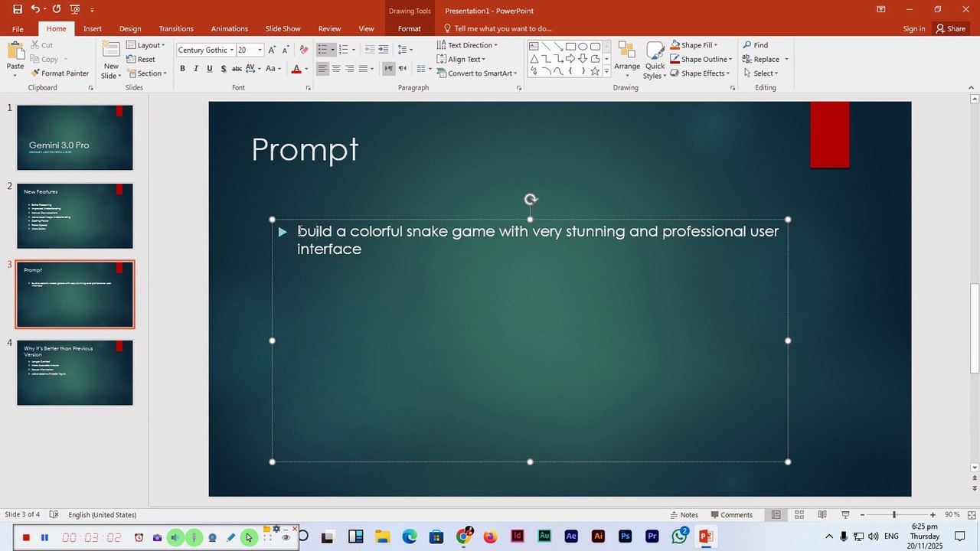Switch to the Insert tab
This screenshot has height=551, width=980.
point(93,28)
